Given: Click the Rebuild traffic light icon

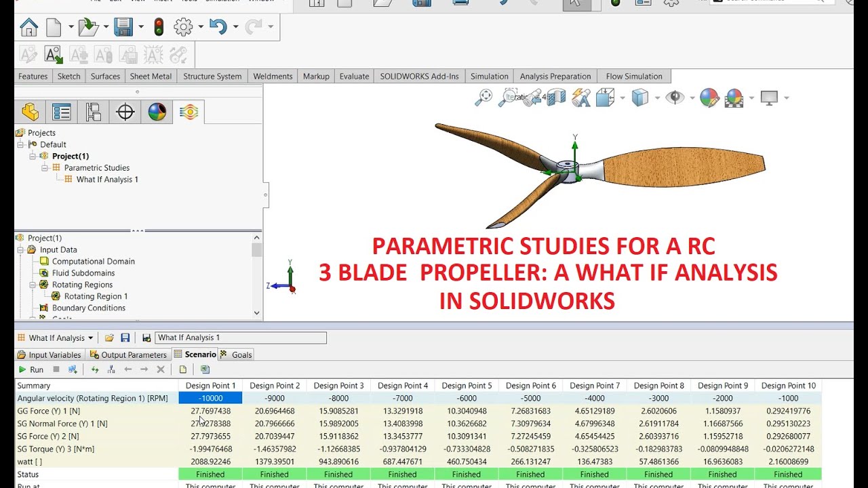Looking at the screenshot, I should [x=159, y=27].
